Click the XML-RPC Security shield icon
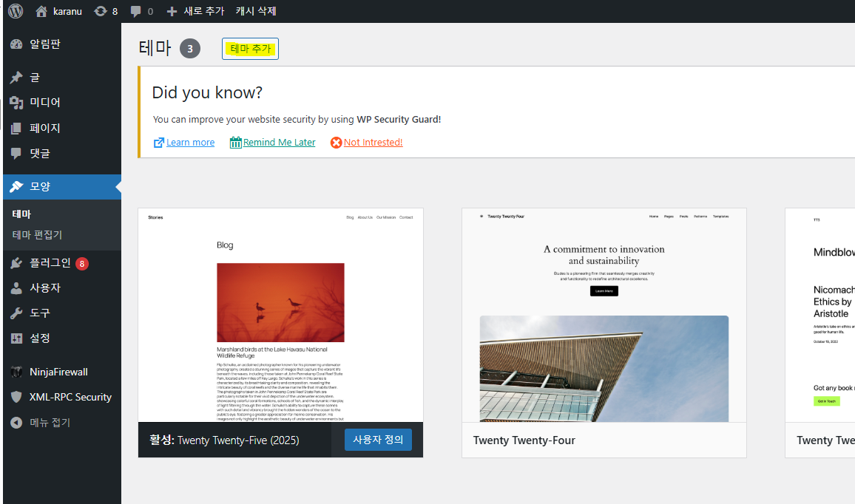The image size is (855, 504). [x=16, y=397]
